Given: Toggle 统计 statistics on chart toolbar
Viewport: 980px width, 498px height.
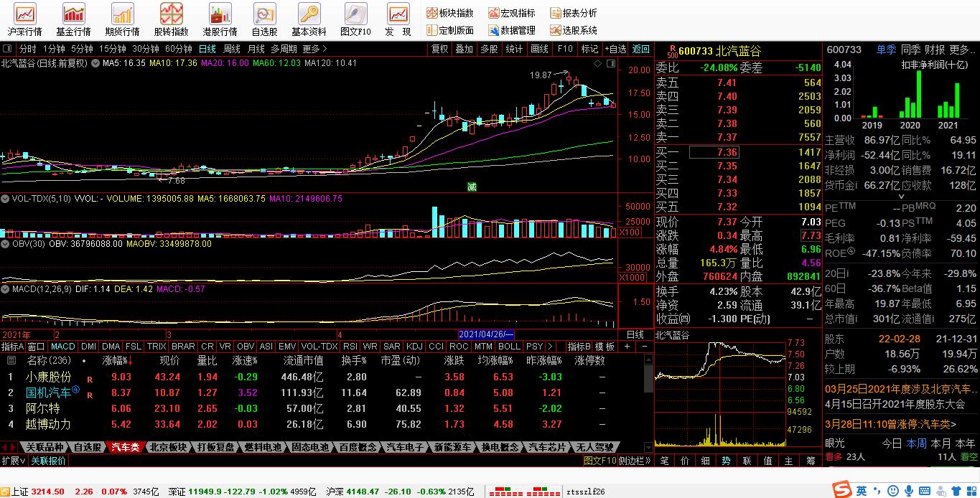Looking at the screenshot, I should pos(515,49).
